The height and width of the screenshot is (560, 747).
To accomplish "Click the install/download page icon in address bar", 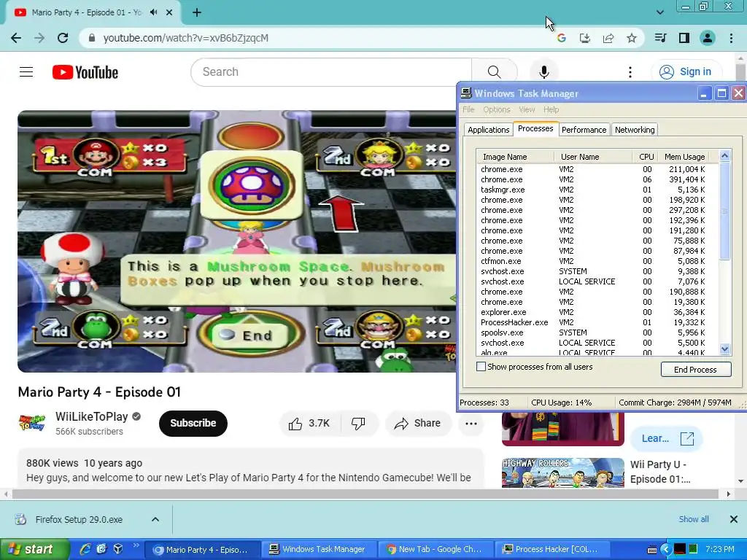I will point(585,38).
